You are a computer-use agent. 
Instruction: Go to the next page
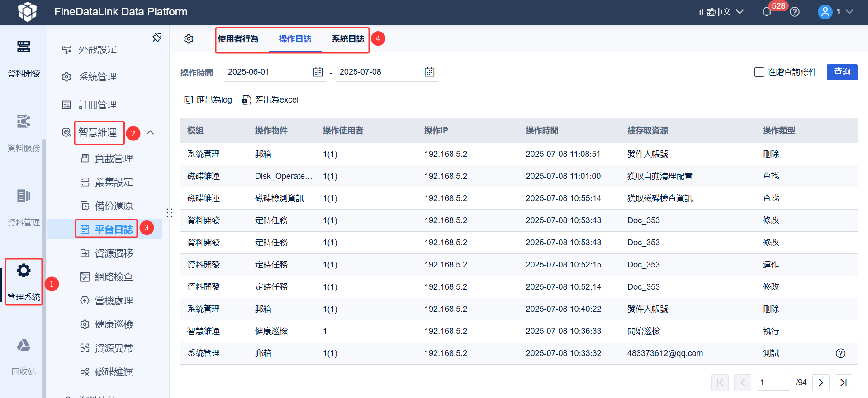[821, 383]
